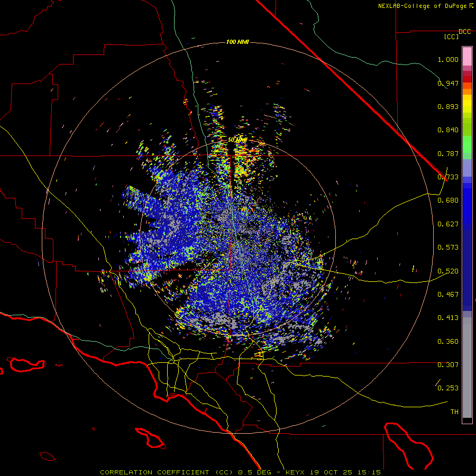Select the 0.360 scale value
The height and width of the screenshot is (476, 476).
(448, 342)
